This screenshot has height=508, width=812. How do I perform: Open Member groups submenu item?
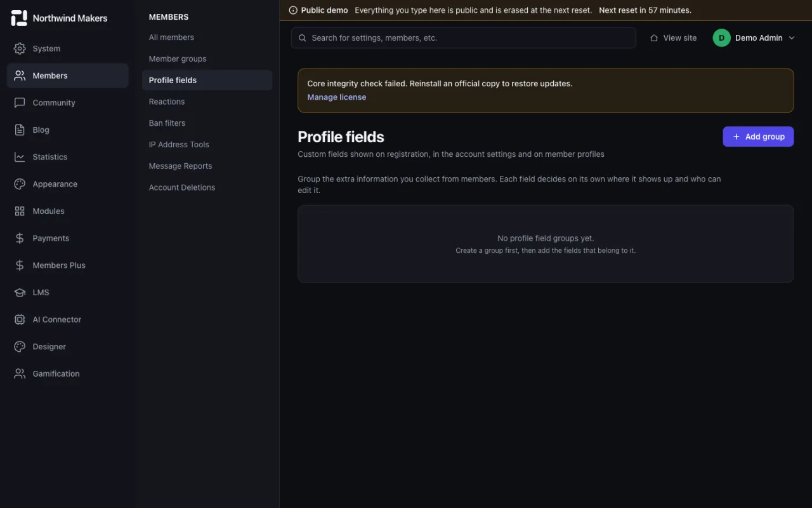click(x=207, y=59)
